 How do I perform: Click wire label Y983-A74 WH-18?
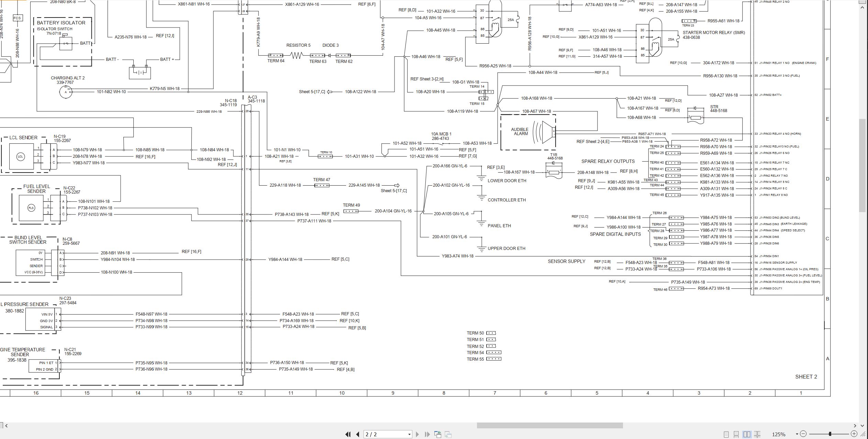pyautogui.click(x=457, y=256)
